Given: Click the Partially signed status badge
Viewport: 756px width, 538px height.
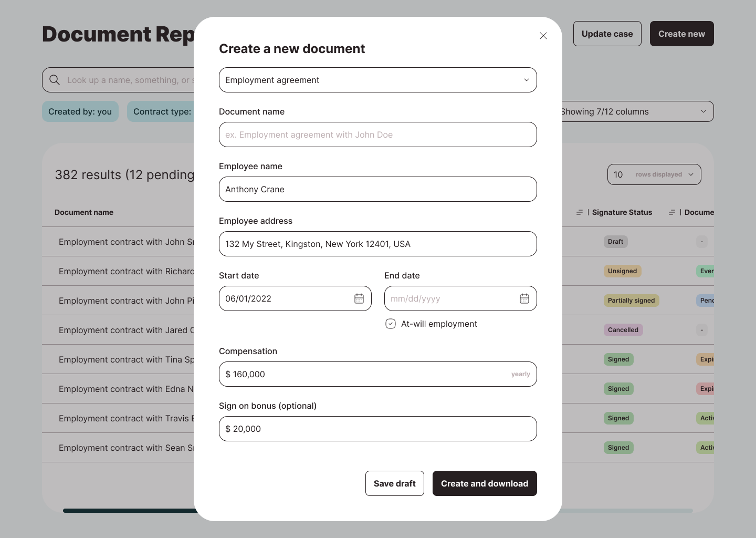Looking at the screenshot, I should pyautogui.click(x=631, y=301).
